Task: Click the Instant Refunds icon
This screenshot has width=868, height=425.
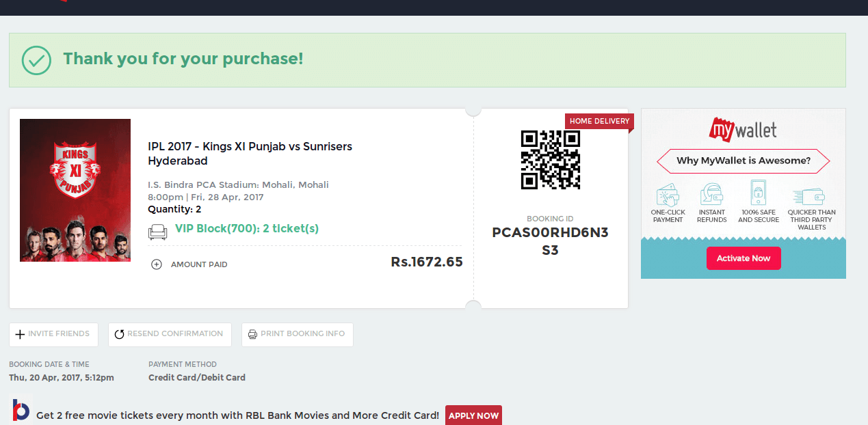Action: click(x=711, y=194)
